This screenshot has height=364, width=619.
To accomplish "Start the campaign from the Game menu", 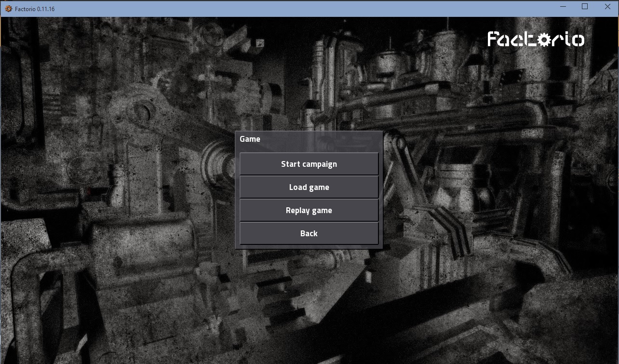I will pos(309,164).
